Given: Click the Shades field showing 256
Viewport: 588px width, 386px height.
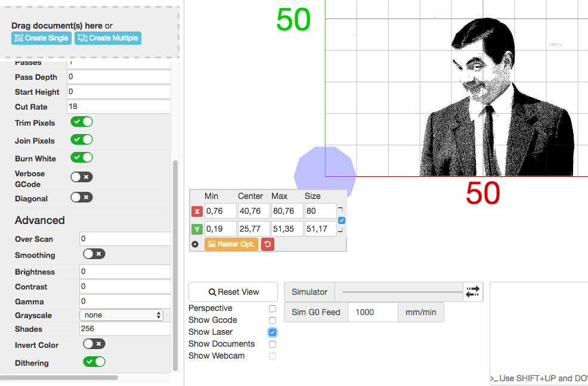Looking at the screenshot, I should (125, 329).
